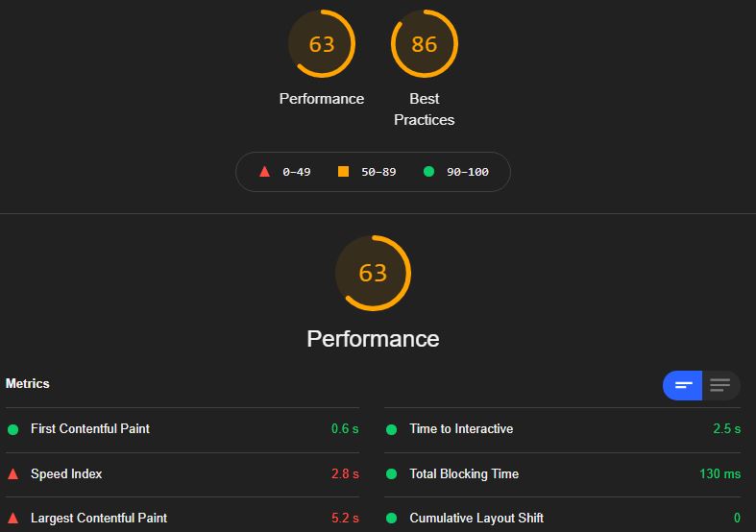Click green dot beside Total Blocking Time
Image resolution: width=756 pixels, height=532 pixels.
point(392,474)
